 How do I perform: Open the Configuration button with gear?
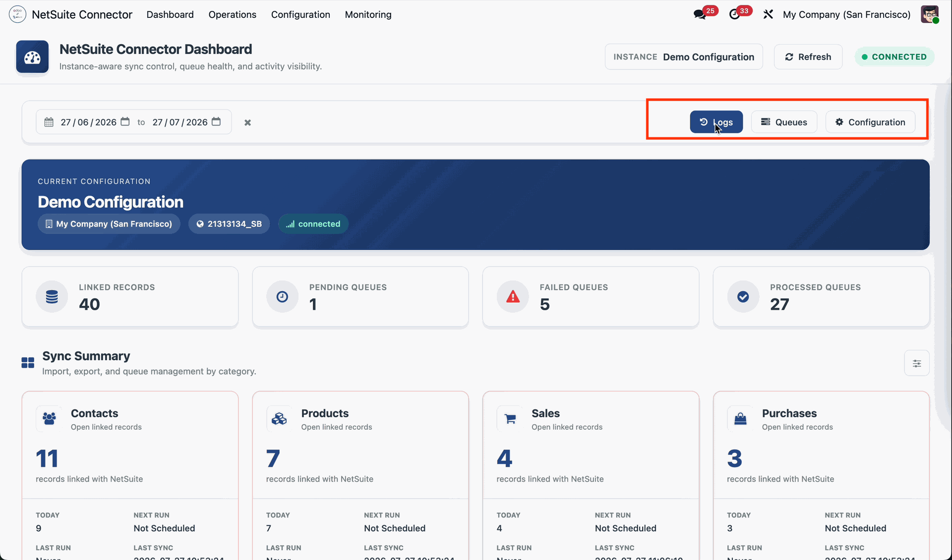coord(870,122)
